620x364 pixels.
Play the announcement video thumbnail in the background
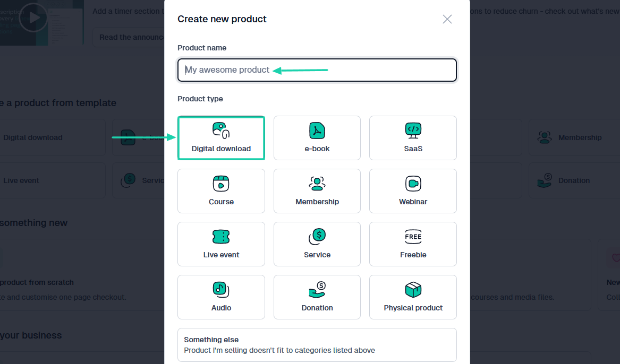[33, 18]
